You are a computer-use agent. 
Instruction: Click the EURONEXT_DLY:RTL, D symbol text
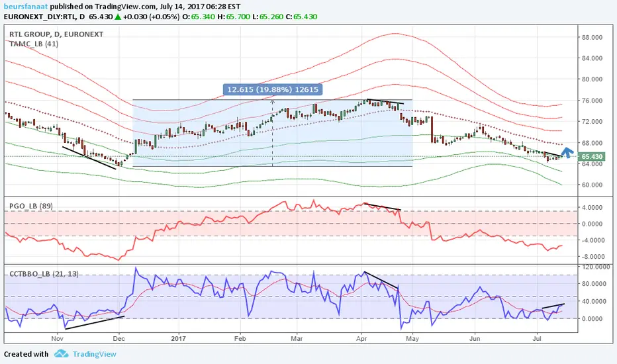tap(44, 17)
